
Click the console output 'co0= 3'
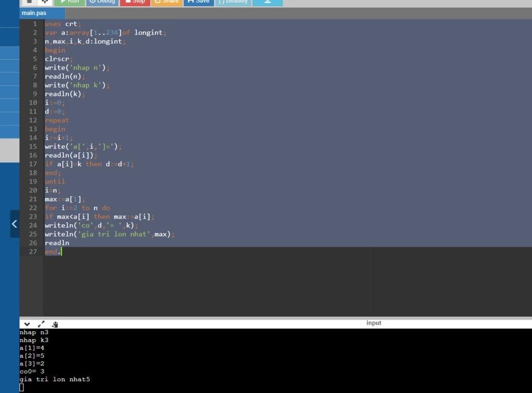pyautogui.click(x=32, y=371)
